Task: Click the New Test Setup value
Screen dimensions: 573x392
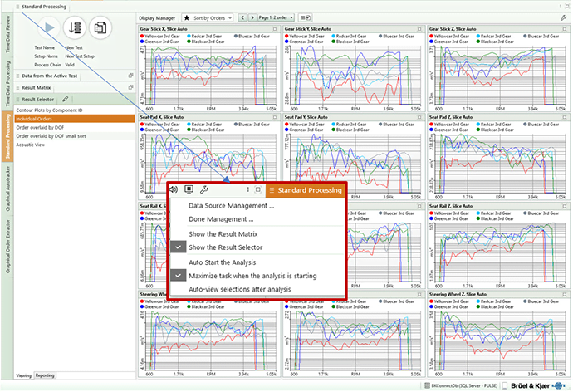Action: coord(80,56)
